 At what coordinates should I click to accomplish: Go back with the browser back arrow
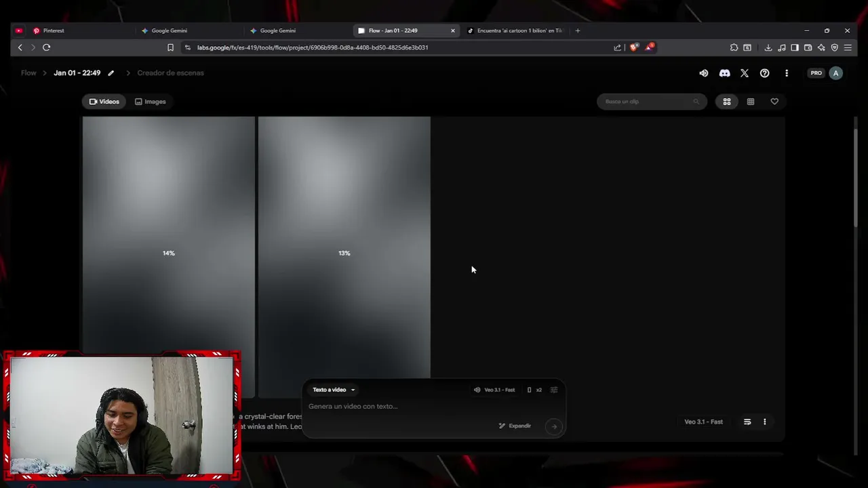20,47
